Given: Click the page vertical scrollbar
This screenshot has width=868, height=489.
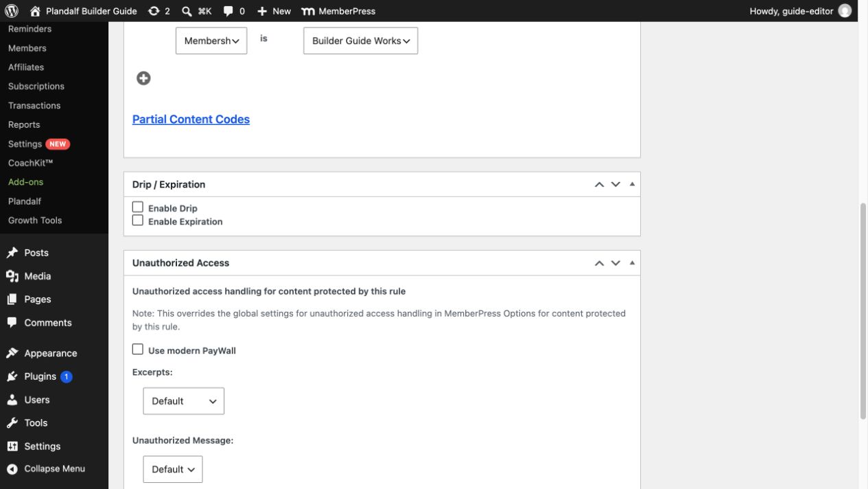Looking at the screenshot, I should [863, 311].
